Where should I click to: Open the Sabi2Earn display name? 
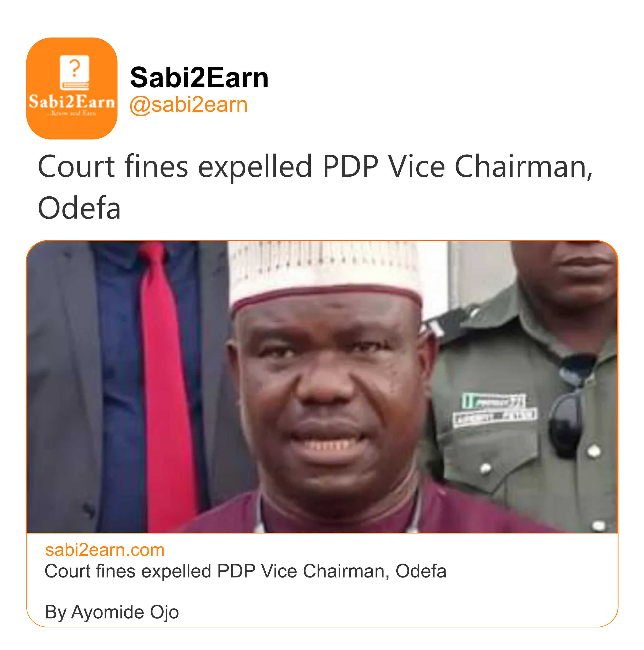[x=199, y=78]
